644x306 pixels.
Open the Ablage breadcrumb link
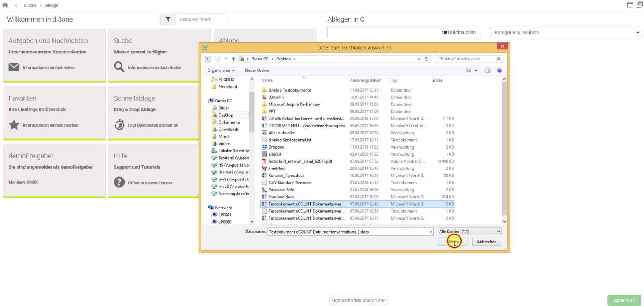(52, 5)
